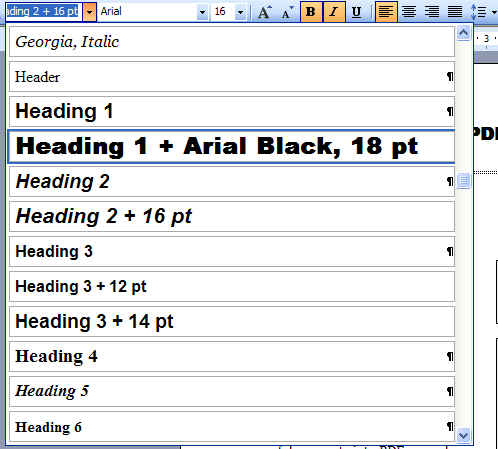Click the Shrink Font icon
Viewport: 498px width, 449px height.
click(x=287, y=12)
